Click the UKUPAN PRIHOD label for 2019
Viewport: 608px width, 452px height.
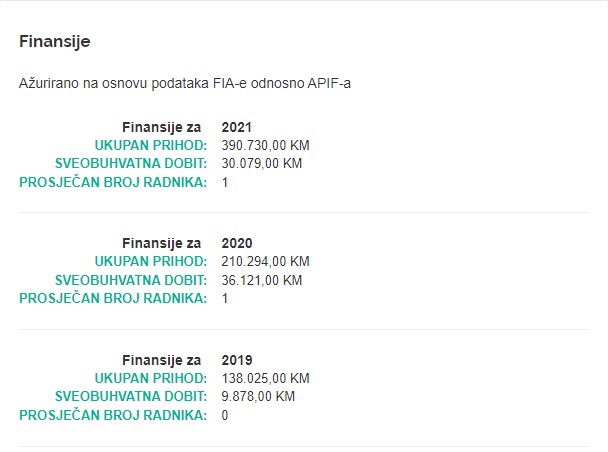[x=151, y=378]
